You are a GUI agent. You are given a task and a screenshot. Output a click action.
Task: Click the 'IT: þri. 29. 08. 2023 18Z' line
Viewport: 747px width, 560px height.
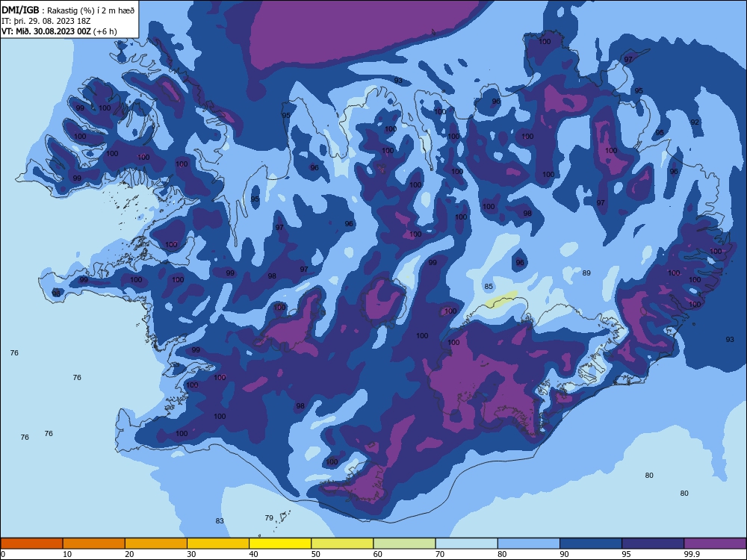click(46, 21)
